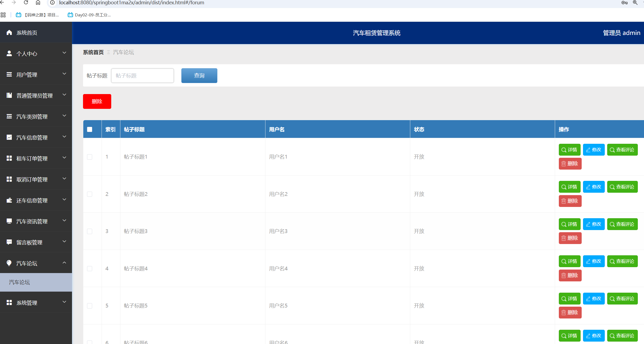Click the chat bubble icon for 留言板管理
The image size is (644, 344).
9,242
